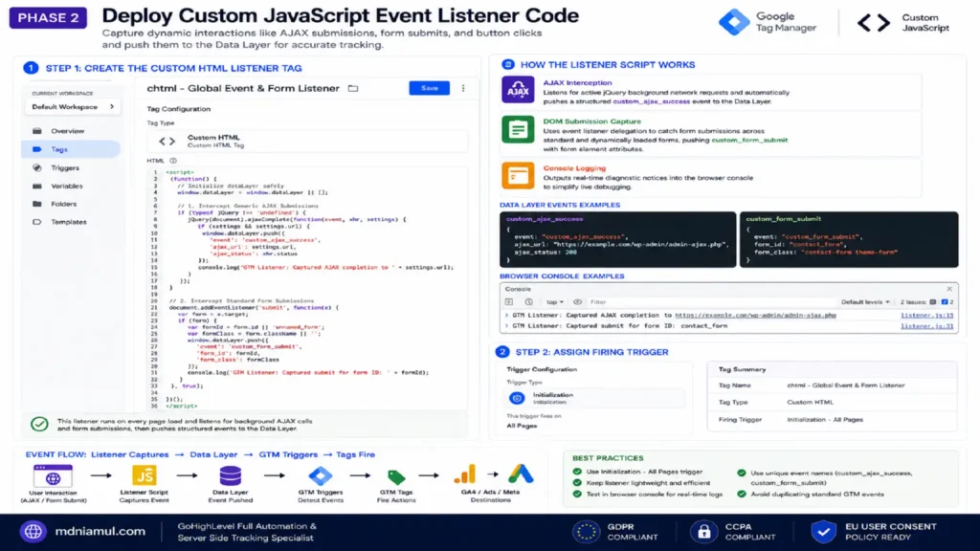Viewport: 980px width, 551px height.
Task: Select the Custom HTML tag type card
Action: click(307, 142)
